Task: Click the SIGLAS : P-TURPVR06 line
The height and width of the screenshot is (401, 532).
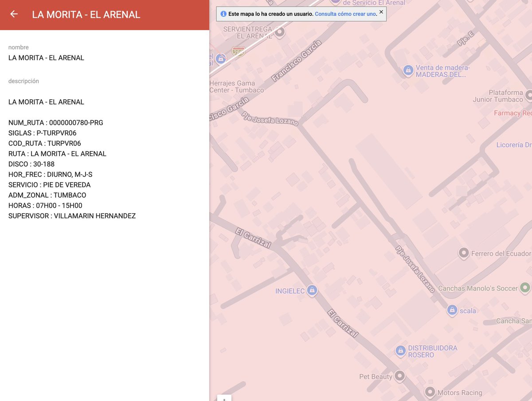Action: pyautogui.click(x=43, y=133)
